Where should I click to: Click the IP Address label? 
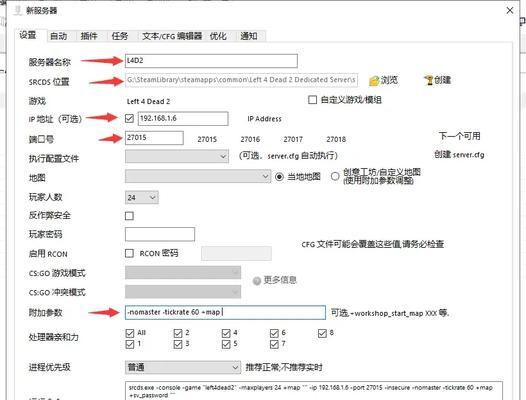coord(264,119)
